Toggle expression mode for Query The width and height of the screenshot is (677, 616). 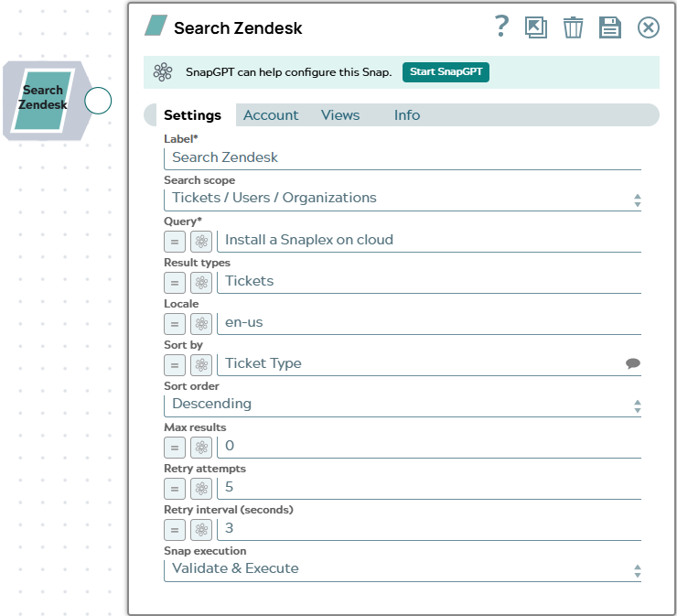[175, 242]
